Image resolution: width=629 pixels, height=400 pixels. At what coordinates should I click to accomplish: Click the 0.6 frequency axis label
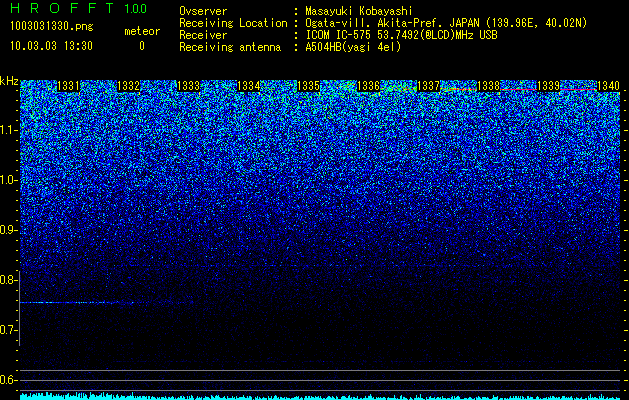coord(8,380)
